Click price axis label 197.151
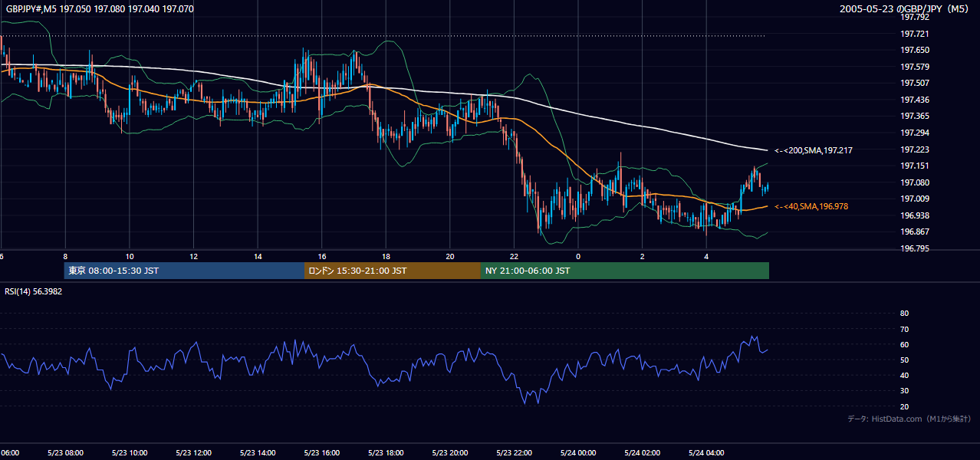This screenshot has height=460, width=980. (914, 166)
